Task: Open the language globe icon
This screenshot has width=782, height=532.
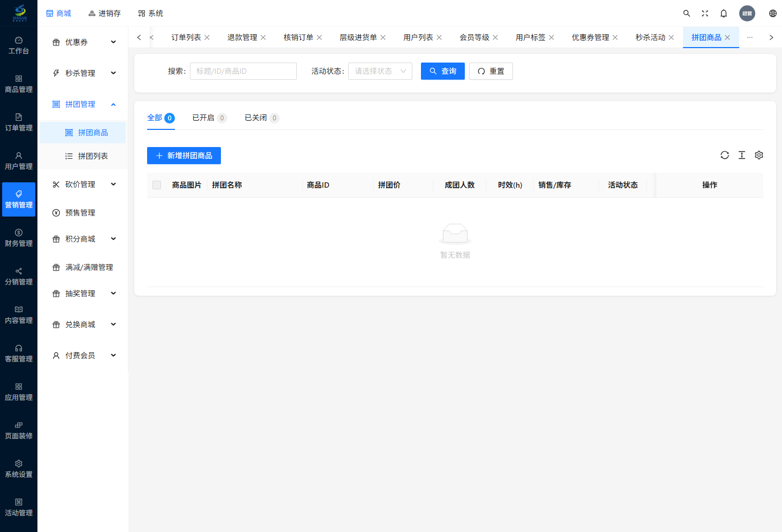Action: point(773,13)
